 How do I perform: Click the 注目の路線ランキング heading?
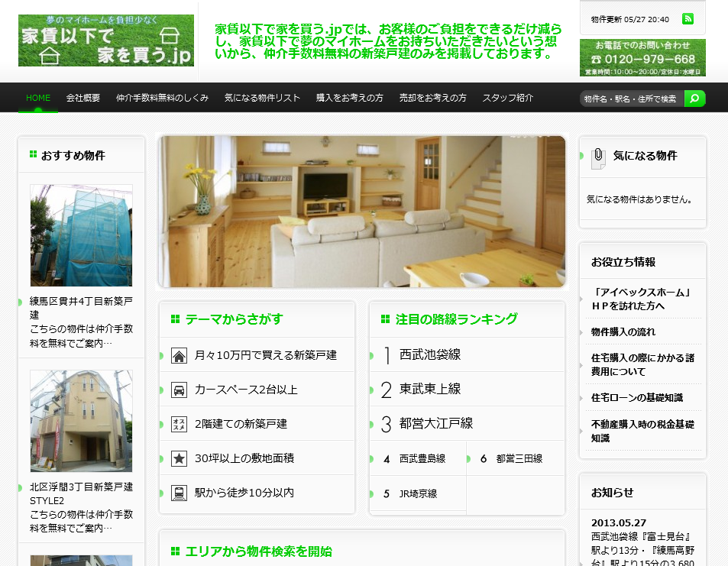(x=456, y=319)
